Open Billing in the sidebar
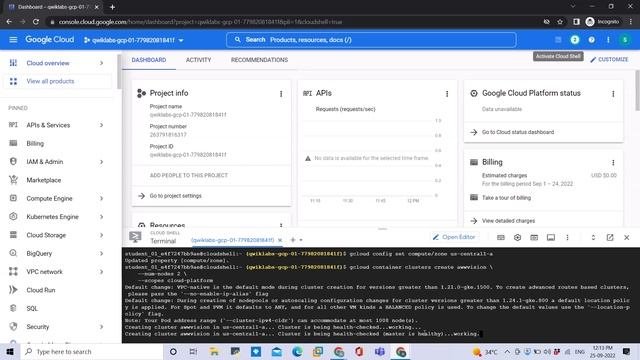 (x=35, y=144)
